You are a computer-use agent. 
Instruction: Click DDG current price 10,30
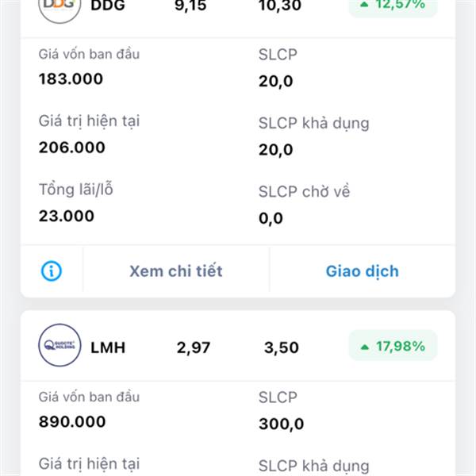click(280, 6)
